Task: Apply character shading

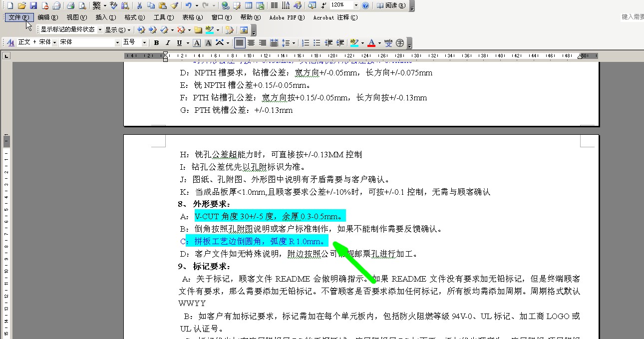Action: coord(208,43)
